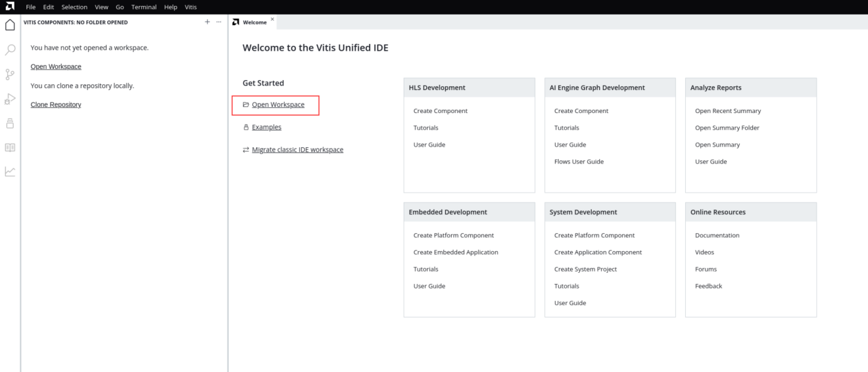This screenshot has width=868, height=372.
Task: Open the Source Control view icon
Action: [10, 74]
